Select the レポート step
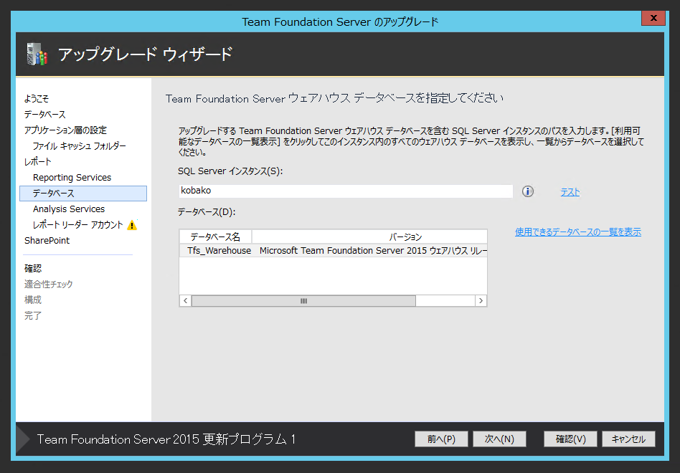680x473 pixels. (x=38, y=162)
